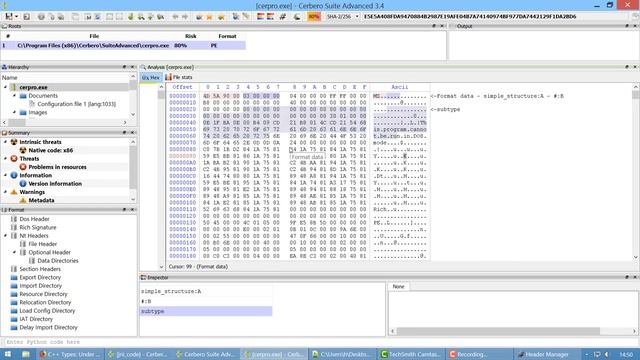The width and height of the screenshot is (640, 360).
Task: Open the dropdown arrow beside the Save icon
Action: 16,17
